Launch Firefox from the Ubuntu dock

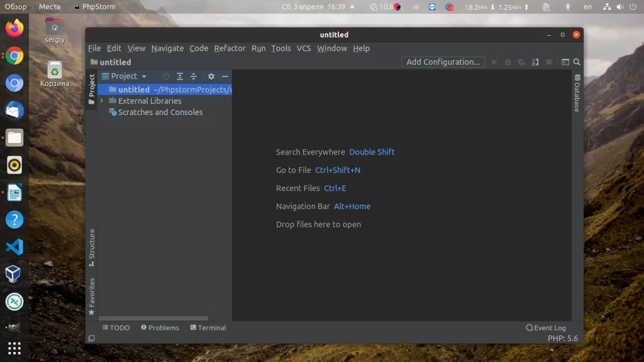pyautogui.click(x=14, y=28)
